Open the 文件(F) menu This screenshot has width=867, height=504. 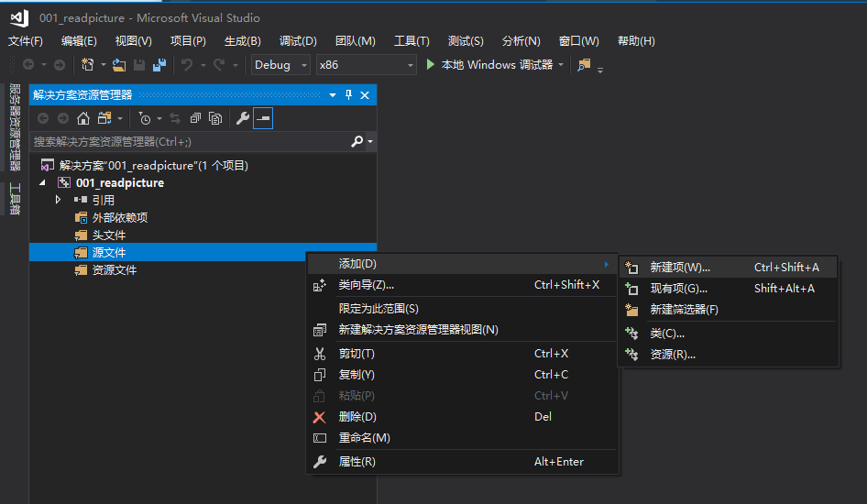26,41
